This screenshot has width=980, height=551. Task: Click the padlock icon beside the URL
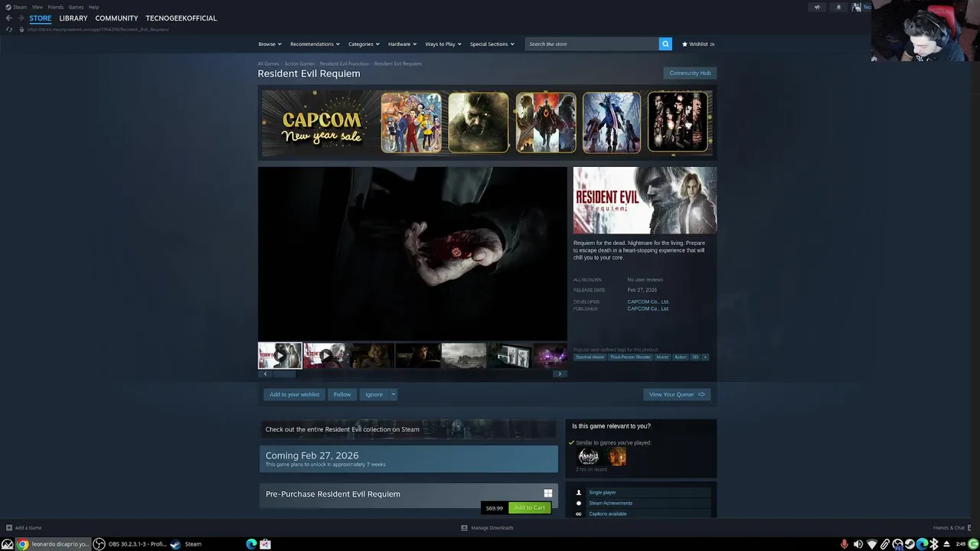[x=21, y=29]
